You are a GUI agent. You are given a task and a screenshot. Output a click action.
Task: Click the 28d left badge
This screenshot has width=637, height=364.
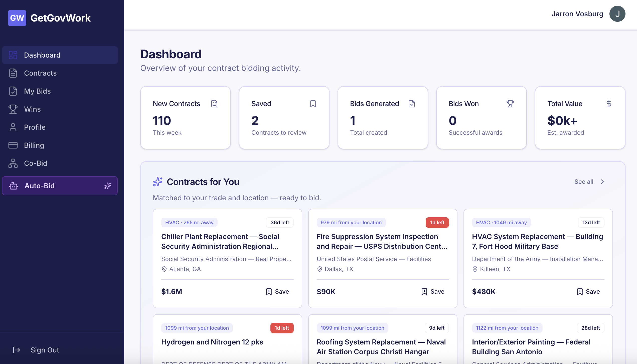tap(590, 328)
